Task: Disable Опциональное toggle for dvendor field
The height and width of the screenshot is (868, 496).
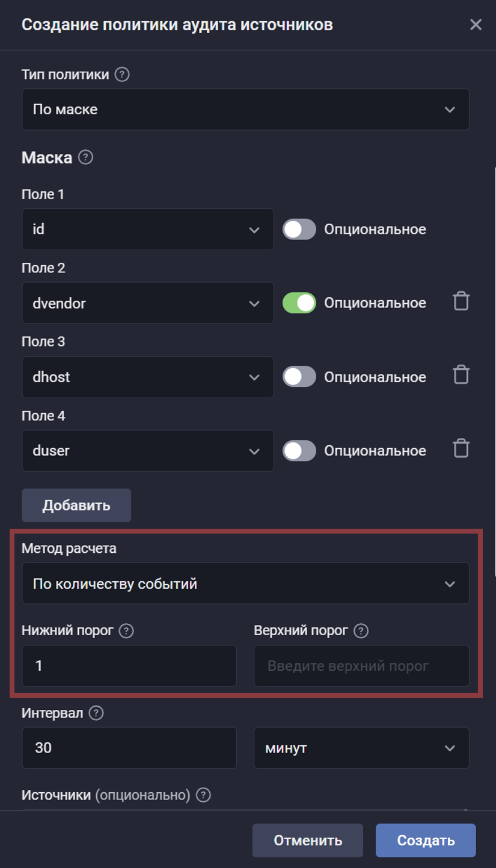Action: pyautogui.click(x=299, y=303)
